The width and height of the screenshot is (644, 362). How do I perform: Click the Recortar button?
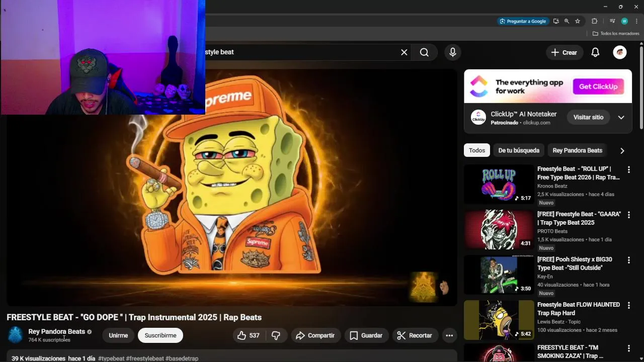[x=415, y=335]
